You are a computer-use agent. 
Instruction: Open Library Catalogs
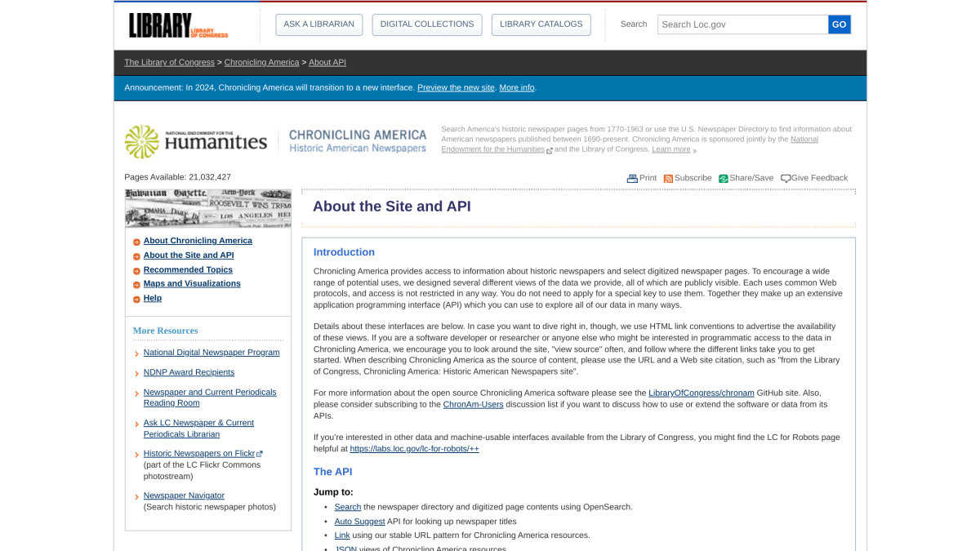coord(541,24)
